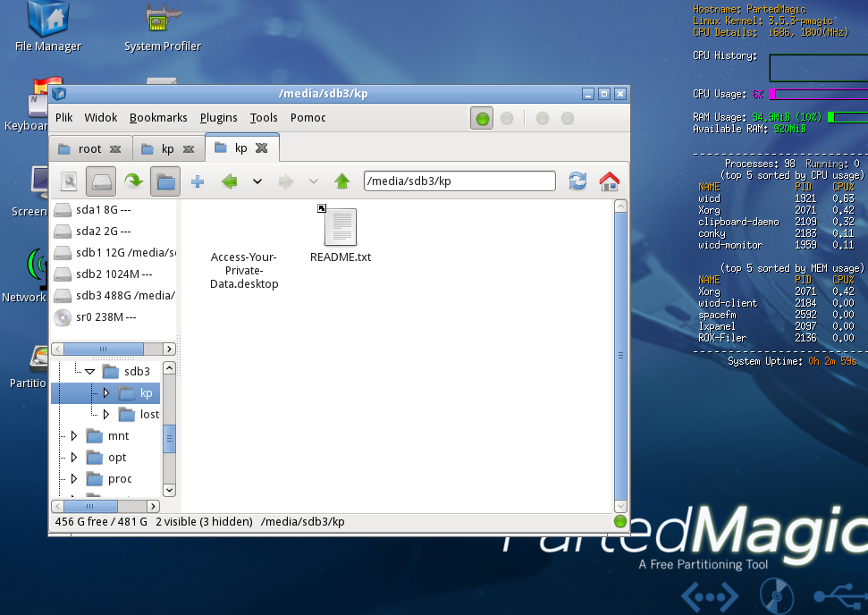Select device sdb3 488G
The width and height of the screenshot is (868, 615).
pyautogui.click(x=114, y=296)
